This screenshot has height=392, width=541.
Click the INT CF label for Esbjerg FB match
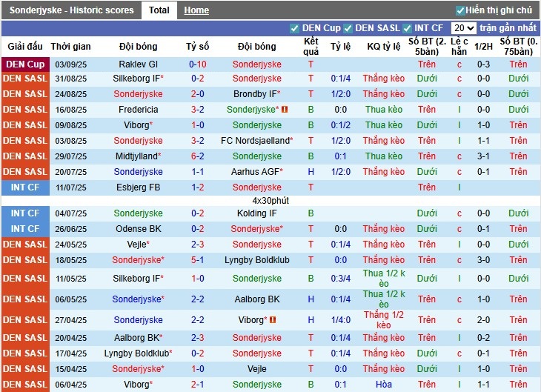tap(25, 187)
